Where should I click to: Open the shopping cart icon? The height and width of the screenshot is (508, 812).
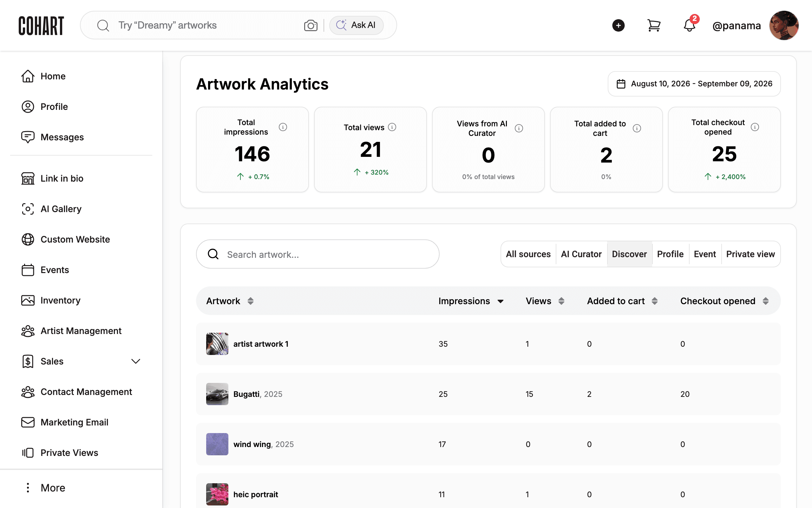coord(654,25)
